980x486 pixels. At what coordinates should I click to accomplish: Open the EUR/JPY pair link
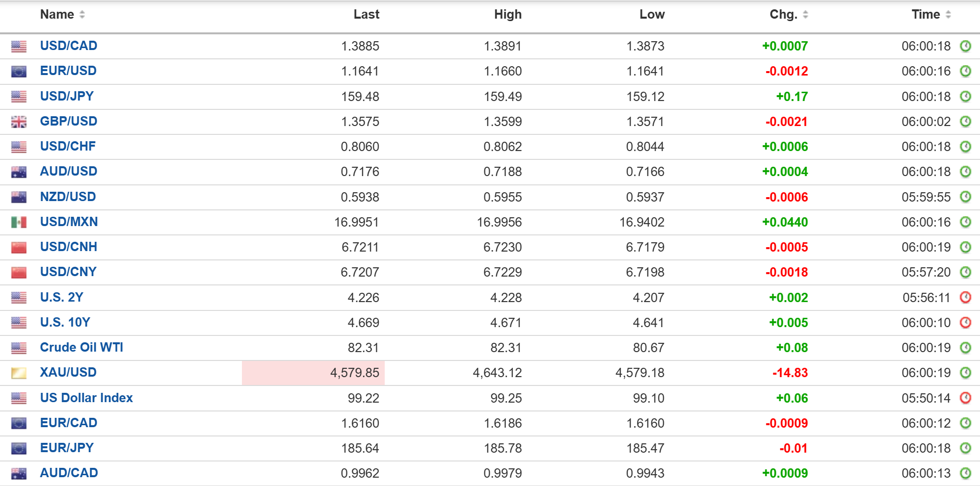coord(67,448)
